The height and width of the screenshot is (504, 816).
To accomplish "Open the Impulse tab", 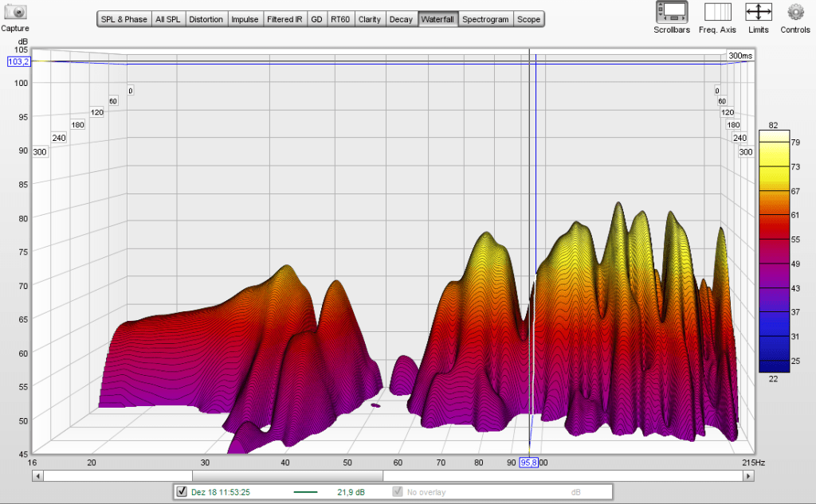I will 245,19.
